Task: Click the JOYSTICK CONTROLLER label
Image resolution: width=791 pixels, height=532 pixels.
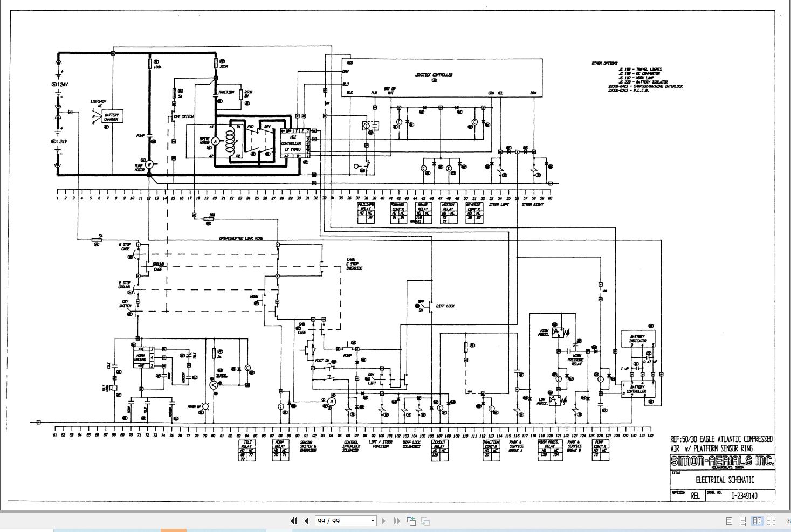Action: [434, 75]
